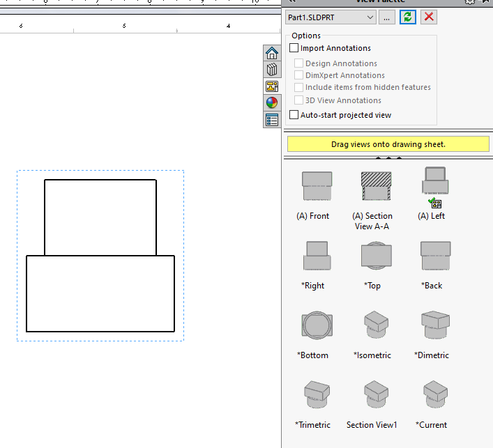Select the (A) Left view thumbnail
The height and width of the screenshot is (448, 493).
pos(432,186)
